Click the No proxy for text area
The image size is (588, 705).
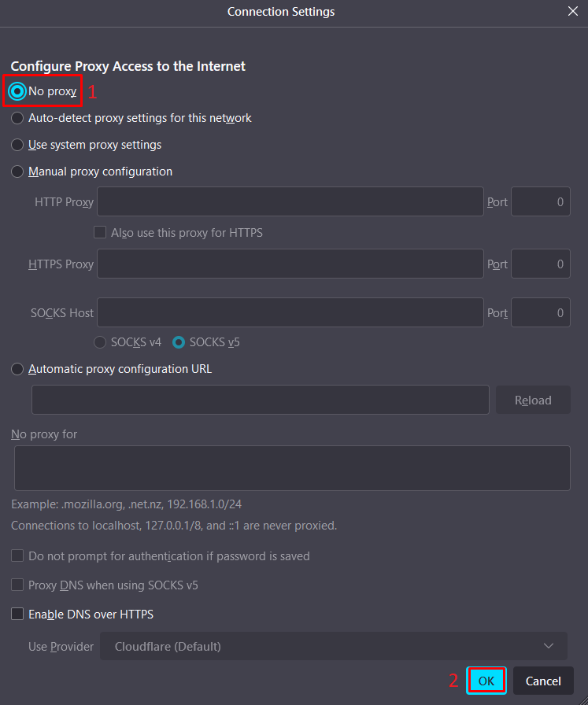(292, 468)
